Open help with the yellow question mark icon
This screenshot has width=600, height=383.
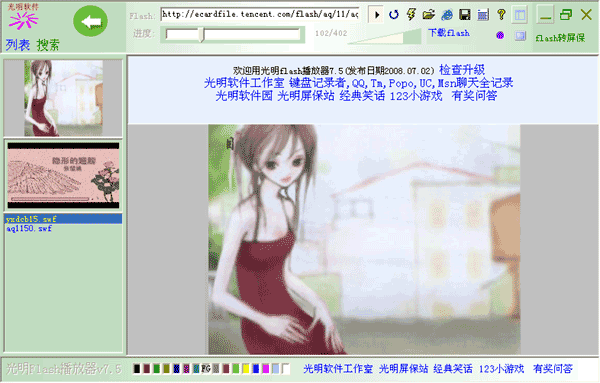click(x=501, y=14)
